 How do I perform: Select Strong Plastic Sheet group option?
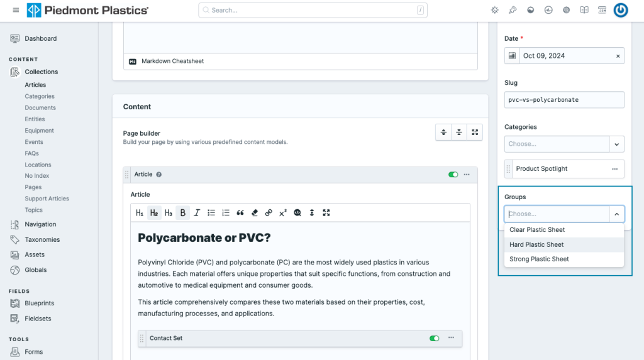click(x=564, y=259)
